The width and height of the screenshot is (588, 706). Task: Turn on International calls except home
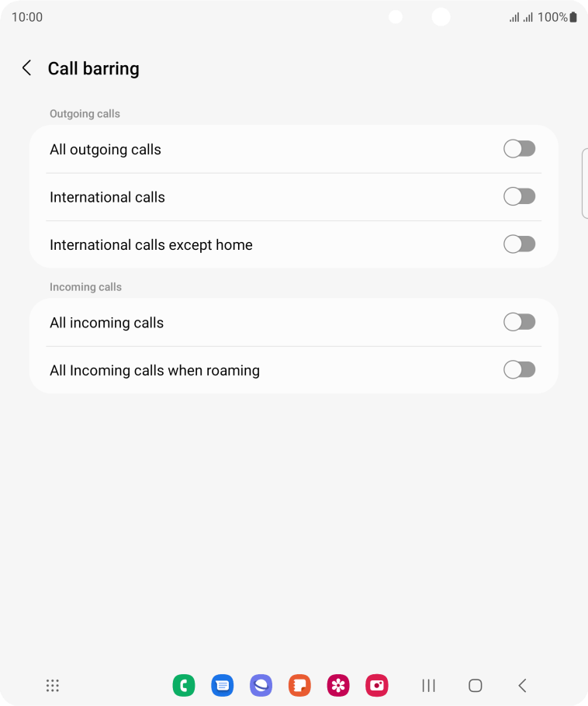[520, 244]
